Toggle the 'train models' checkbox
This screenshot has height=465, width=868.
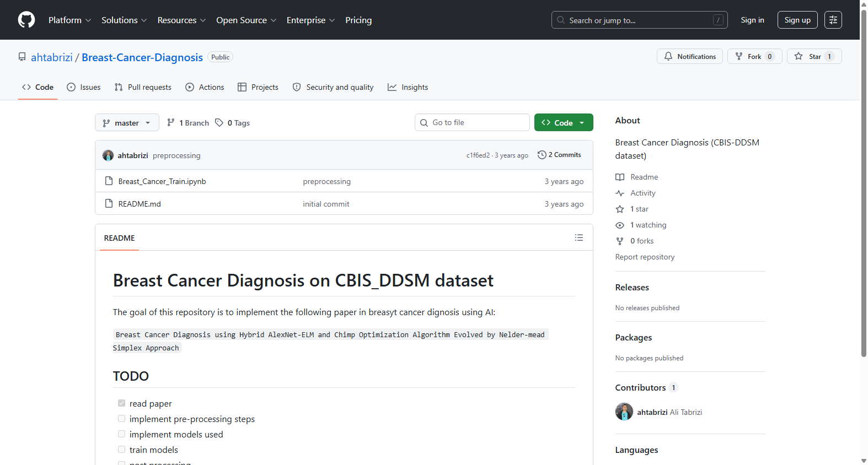[x=121, y=450]
